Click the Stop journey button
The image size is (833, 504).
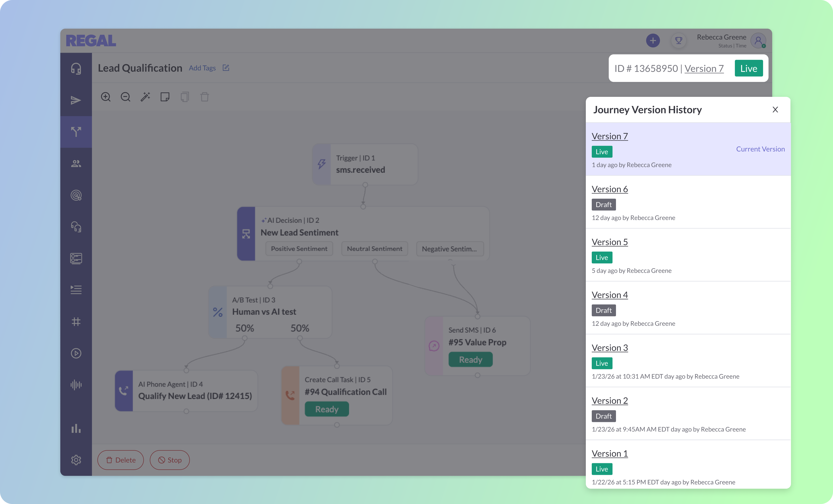[170, 460]
